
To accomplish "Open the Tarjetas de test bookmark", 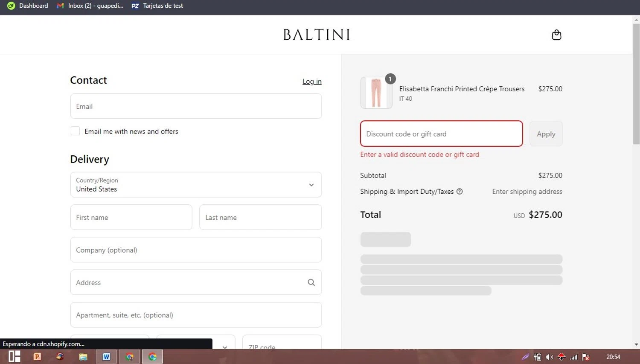I will pos(157,6).
